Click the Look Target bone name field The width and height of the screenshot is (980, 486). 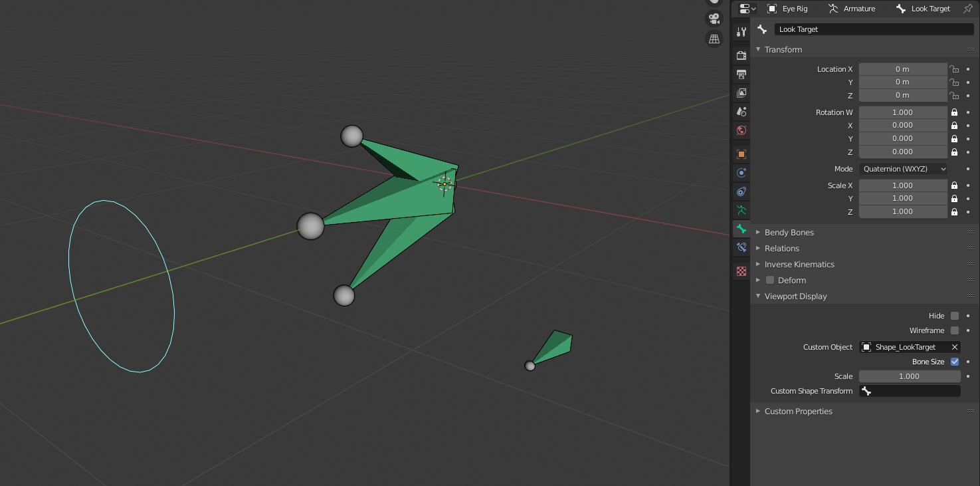pyautogui.click(x=874, y=29)
